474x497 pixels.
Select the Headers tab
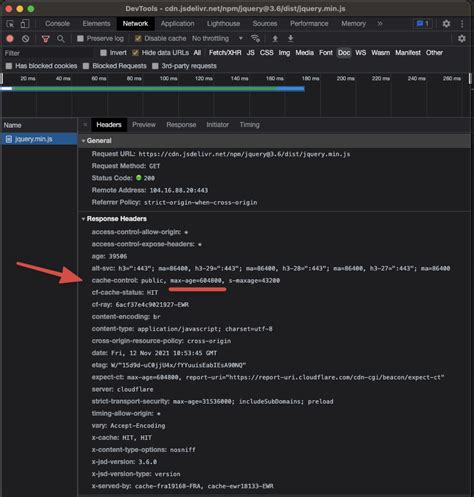109,125
